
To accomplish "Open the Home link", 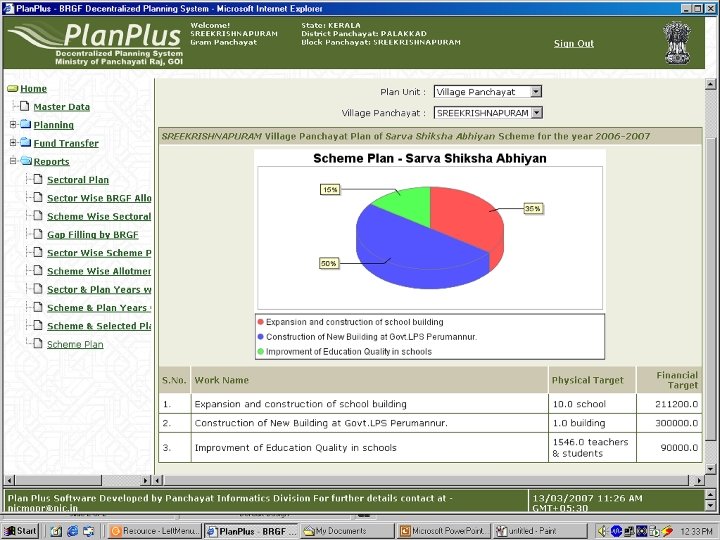I will click(34, 89).
